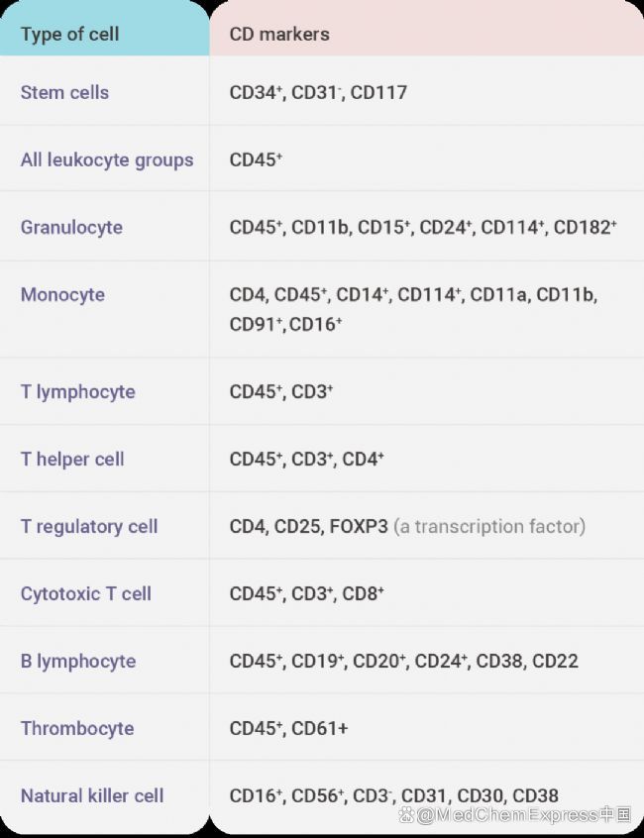
Task: Select the 'T regulatory cell' label
Action: click(x=89, y=527)
